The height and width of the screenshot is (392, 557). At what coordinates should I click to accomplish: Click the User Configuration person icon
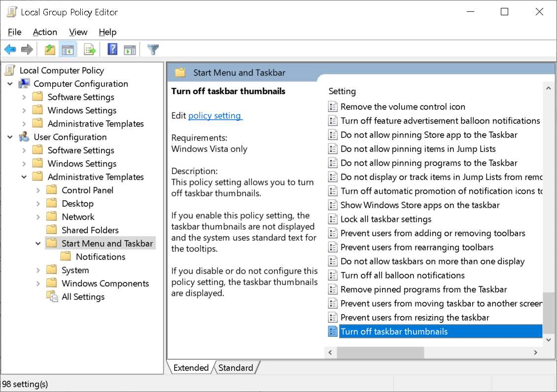click(x=24, y=137)
